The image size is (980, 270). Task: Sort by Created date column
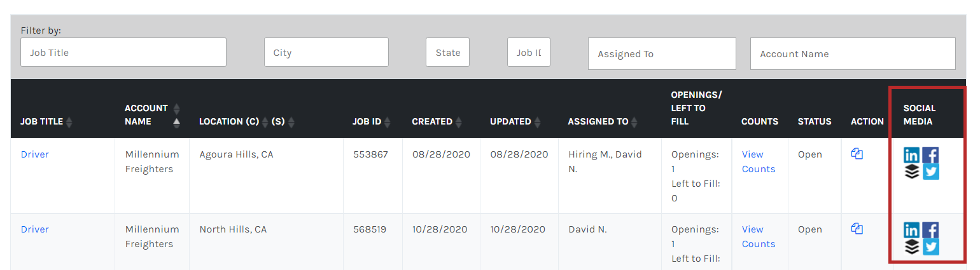458,121
